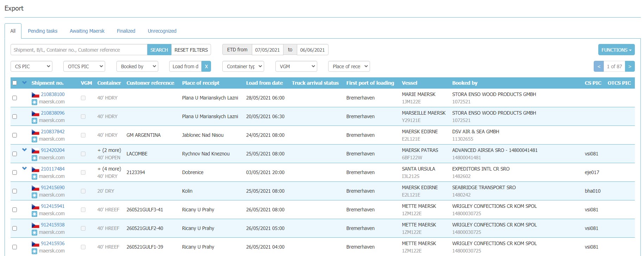Switch to the Unrecognized tab
Screen dimensions: 644x256
[x=162, y=31]
